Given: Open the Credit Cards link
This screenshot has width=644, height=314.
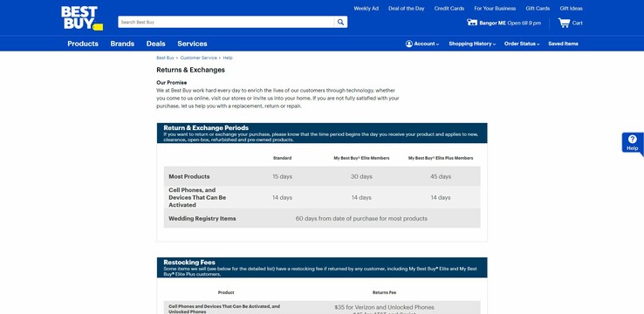Looking at the screenshot, I should pos(449,8).
